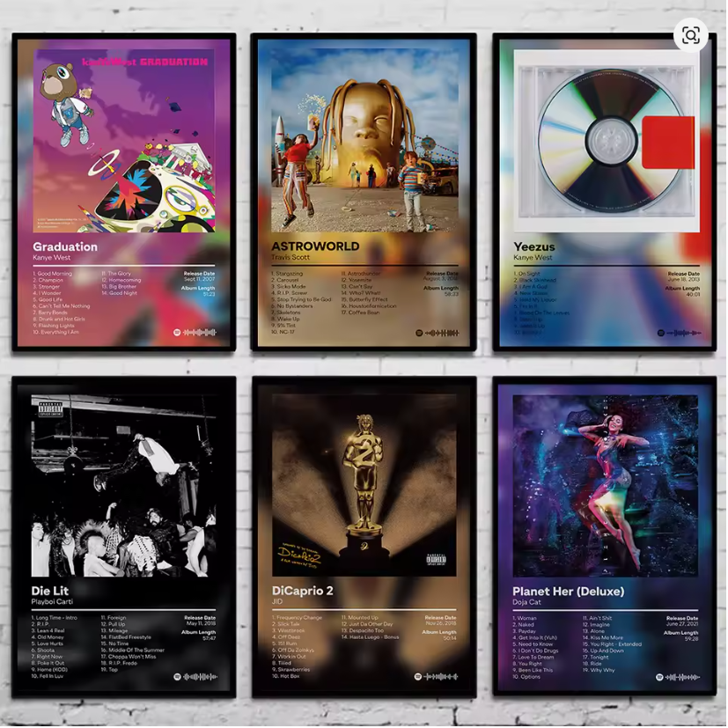Click the "Doja Cat" artist name
The width and height of the screenshot is (728, 728).
click(x=526, y=602)
